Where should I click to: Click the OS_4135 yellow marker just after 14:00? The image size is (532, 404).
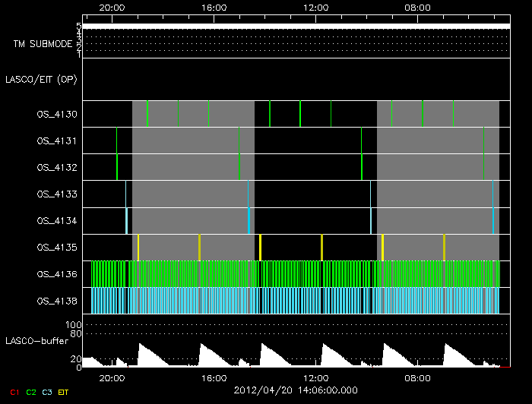pos(260,248)
